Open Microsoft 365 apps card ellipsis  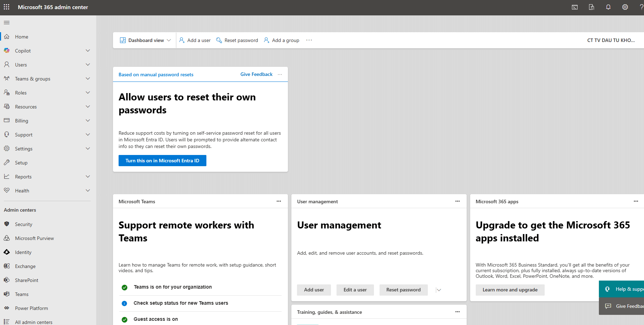(636, 202)
